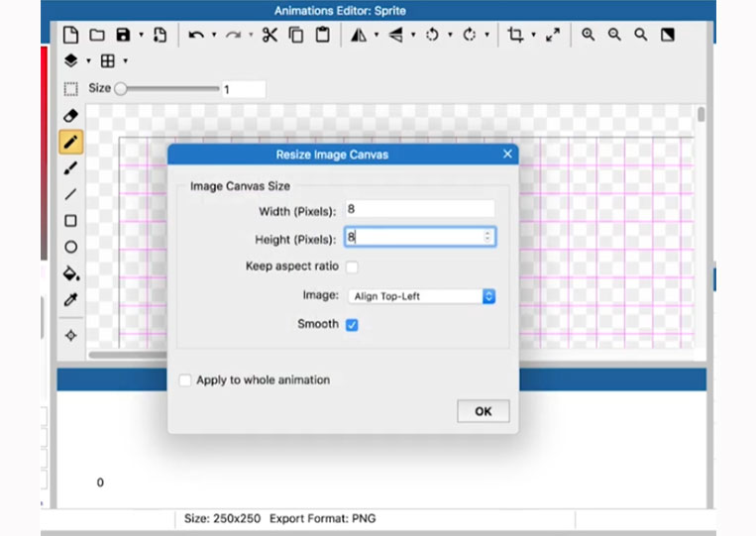Click the canvas horizontal scrollbar
Image resolution: width=756 pixels, height=536 pixels.
pos(128,356)
